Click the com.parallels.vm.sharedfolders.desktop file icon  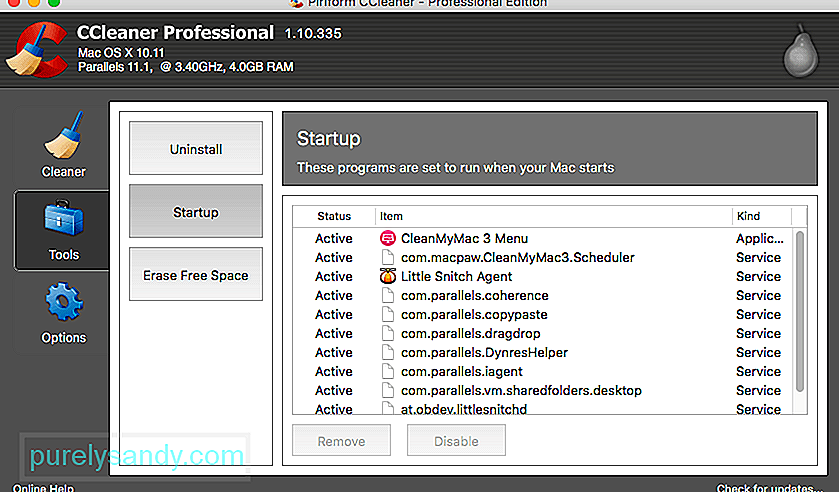pyautogui.click(x=387, y=390)
